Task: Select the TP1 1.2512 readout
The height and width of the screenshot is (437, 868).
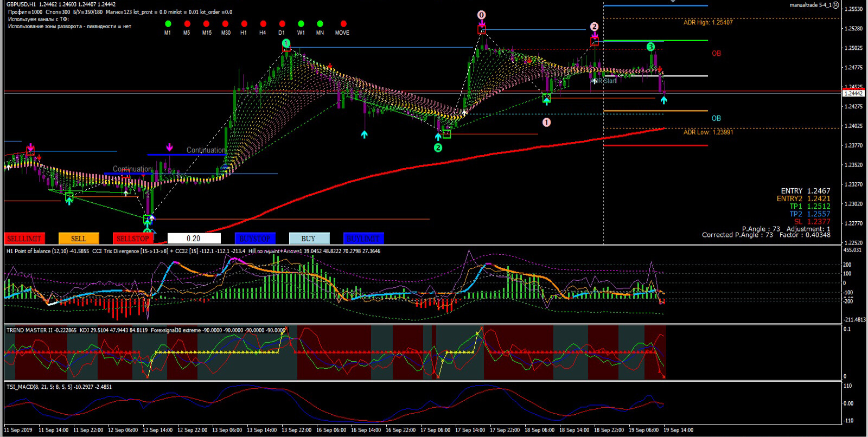Action: click(810, 206)
